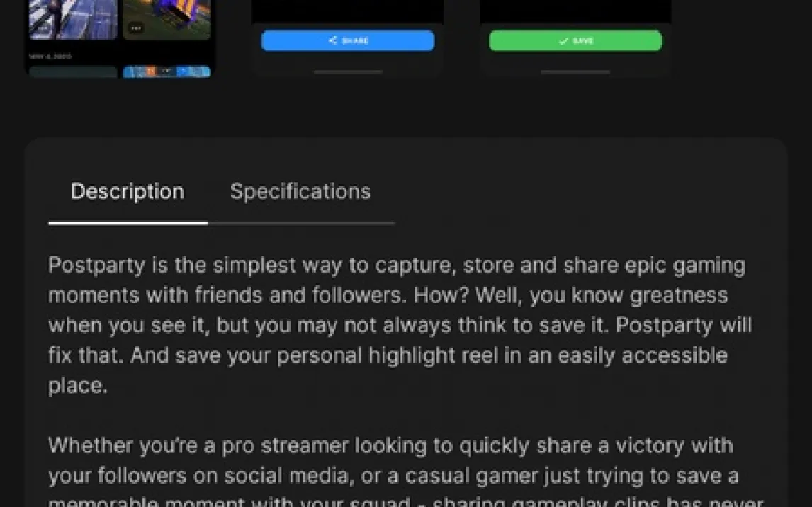The height and width of the screenshot is (507, 812).
Task: Select the Description tab
Action: pos(128,191)
